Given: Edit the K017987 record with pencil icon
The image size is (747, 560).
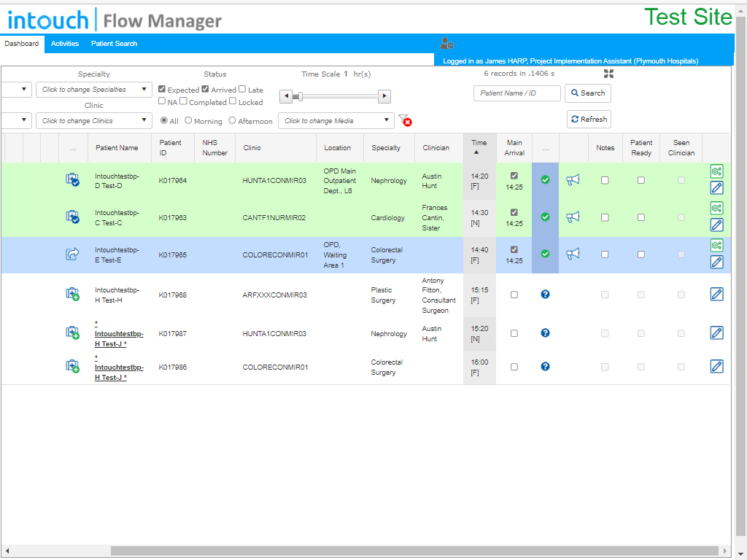Looking at the screenshot, I should point(716,332).
